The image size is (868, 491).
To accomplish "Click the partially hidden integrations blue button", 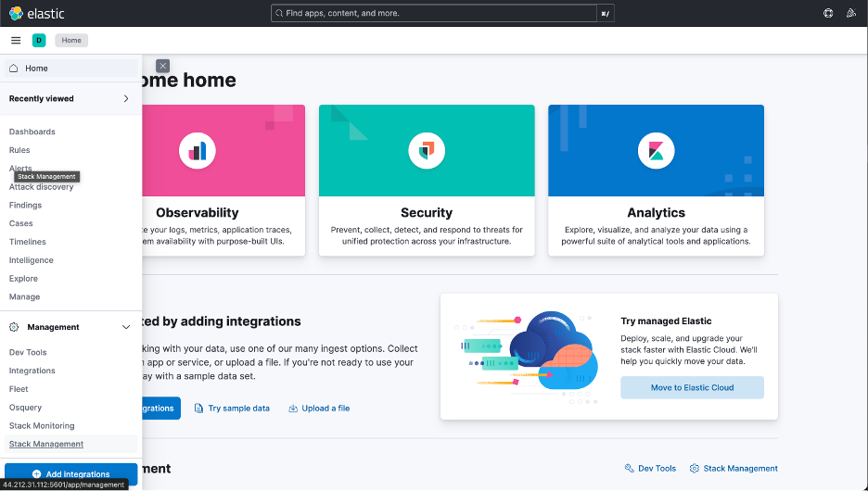I will pos(161,408).
